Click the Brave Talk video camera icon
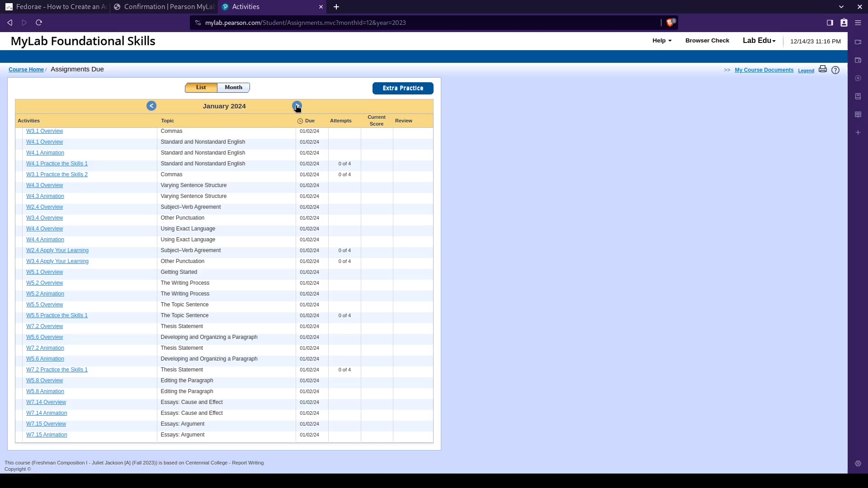The image size is (868, 488). [x=858, y=42]
